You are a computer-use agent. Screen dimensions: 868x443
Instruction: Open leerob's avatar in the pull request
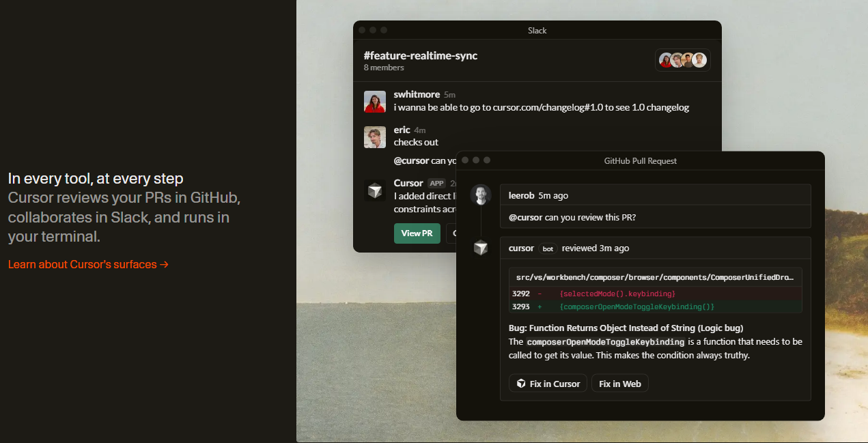(481, 195)
